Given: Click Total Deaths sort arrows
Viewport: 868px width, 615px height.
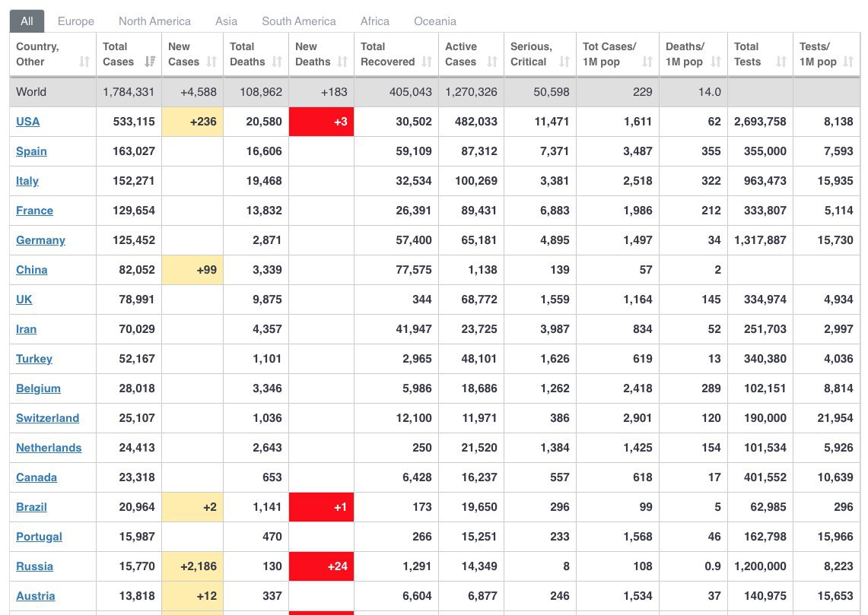Looking at the screenshot, I should point(277,62).
